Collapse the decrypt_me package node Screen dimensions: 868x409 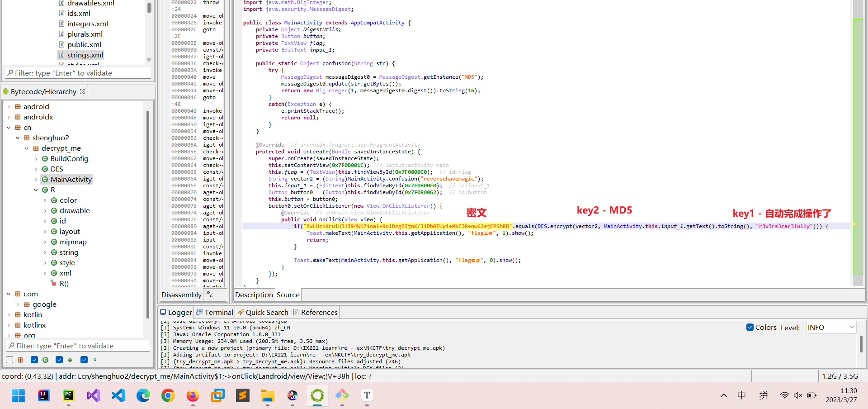(27, 148)
